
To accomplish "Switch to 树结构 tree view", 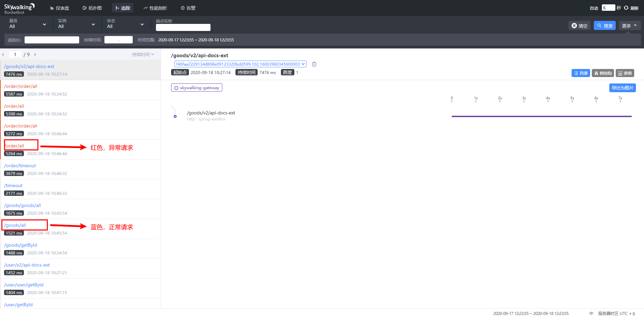I will 603,73.
